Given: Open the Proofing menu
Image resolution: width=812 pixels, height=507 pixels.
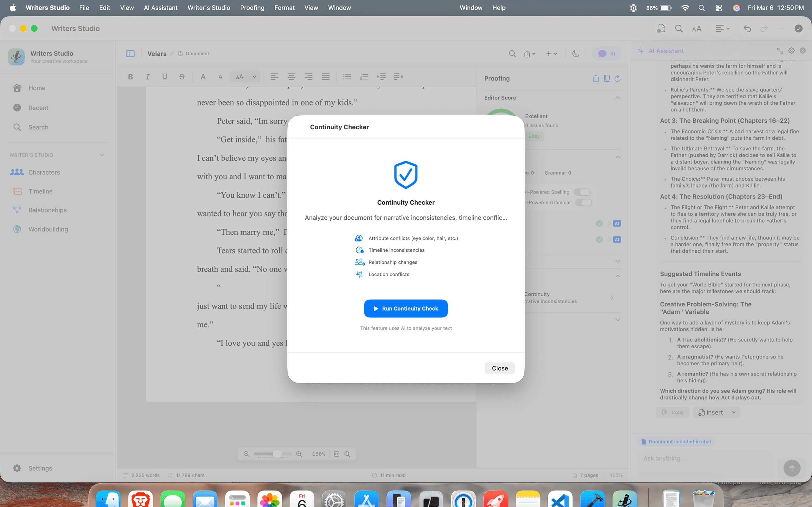Looking at the screenshot, I should pos(252,8).
